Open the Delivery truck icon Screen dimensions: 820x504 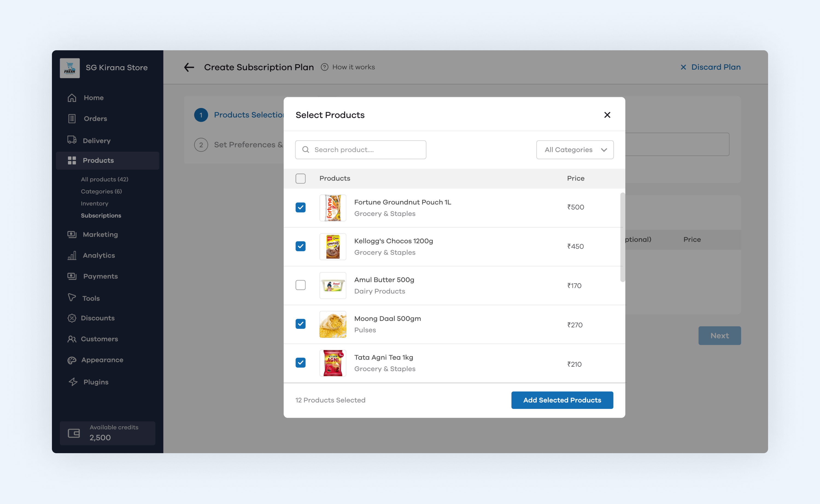[72, 140]
